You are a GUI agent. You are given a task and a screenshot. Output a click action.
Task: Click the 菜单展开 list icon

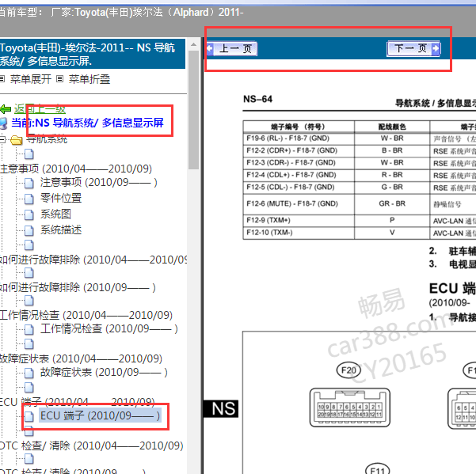(2, 79)
